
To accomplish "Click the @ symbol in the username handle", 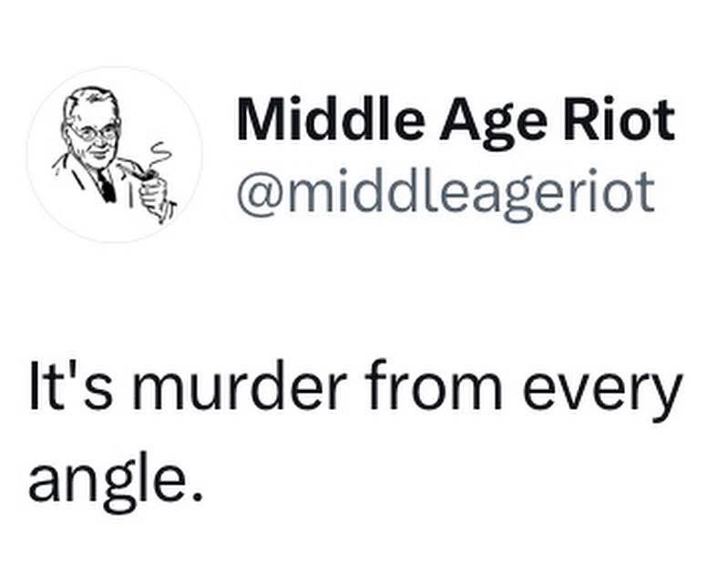I will coord(259,190).
